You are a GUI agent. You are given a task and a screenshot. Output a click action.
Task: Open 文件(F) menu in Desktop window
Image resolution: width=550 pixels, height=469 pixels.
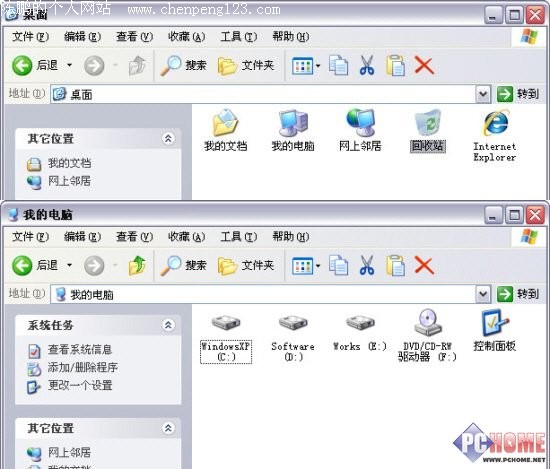[30, 36]
